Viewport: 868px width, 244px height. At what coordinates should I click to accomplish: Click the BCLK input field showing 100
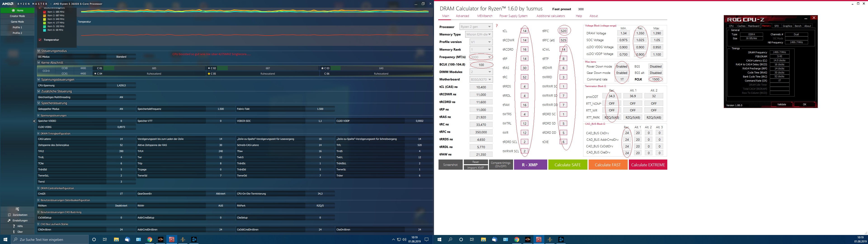(481, 65)
